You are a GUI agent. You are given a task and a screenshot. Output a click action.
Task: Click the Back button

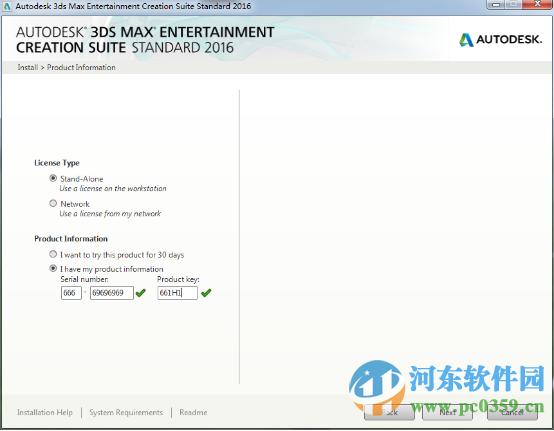389,412
